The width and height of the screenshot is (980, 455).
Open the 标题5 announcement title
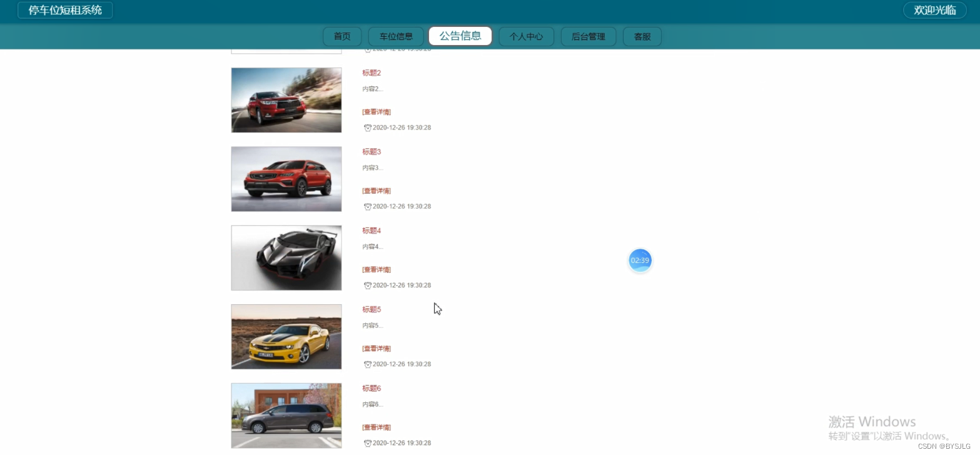pyautogui.click(x=371, y=310)
